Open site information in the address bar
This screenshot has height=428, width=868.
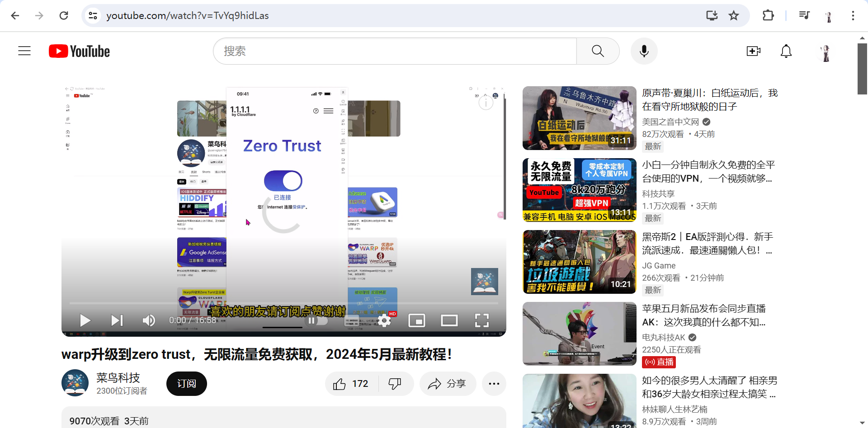click(x=93, y=15)
